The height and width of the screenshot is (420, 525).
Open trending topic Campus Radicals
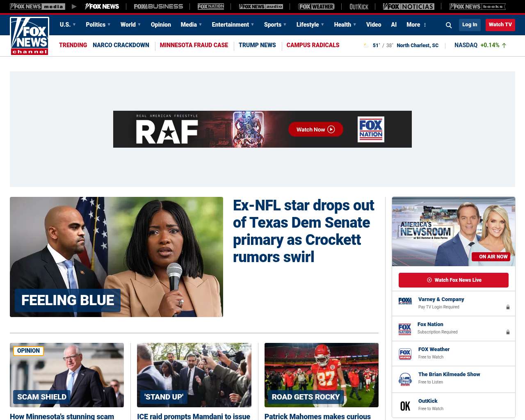coord(313,45)
